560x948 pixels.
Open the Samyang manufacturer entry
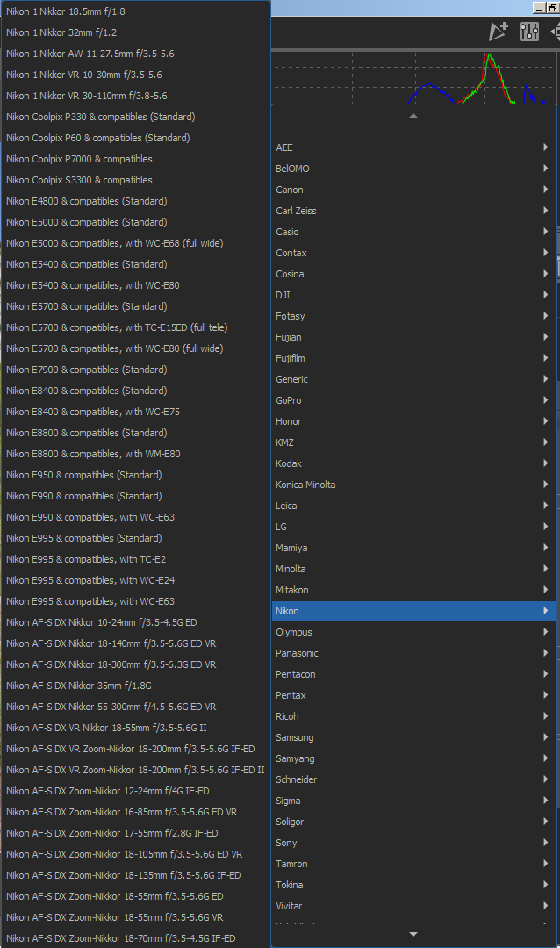pos(413,758)
